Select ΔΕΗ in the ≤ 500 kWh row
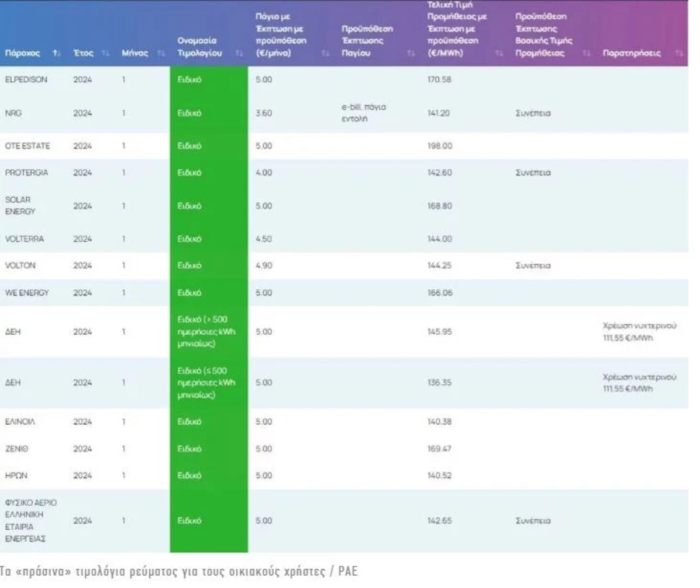 [13, 383]
